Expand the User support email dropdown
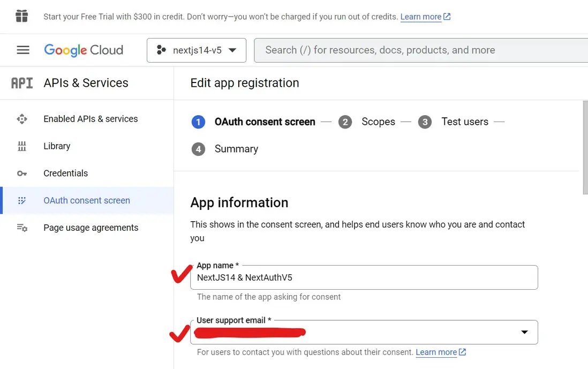588x369 pixels. 524,333
